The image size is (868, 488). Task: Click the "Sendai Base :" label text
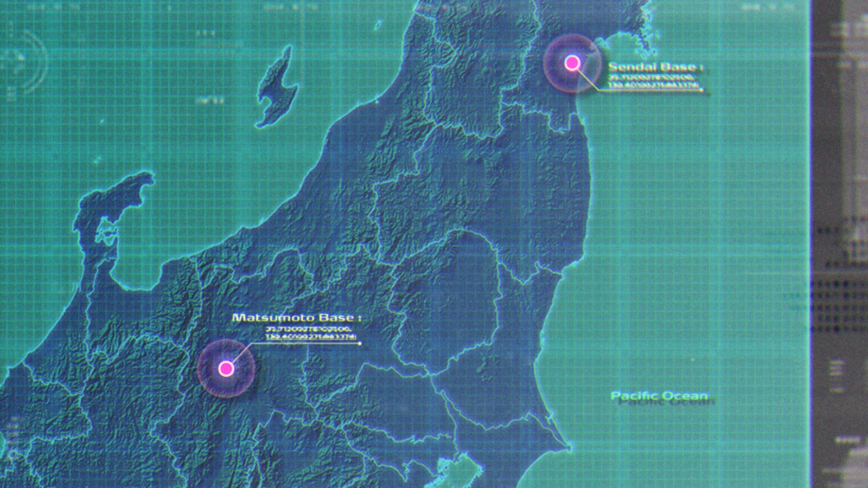pyautogui.click(x=655, y=67)
